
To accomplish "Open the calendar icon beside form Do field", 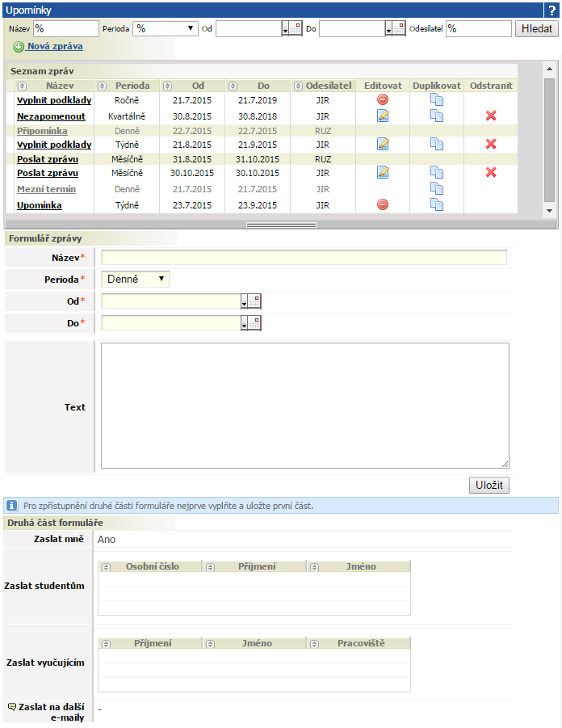I will [254, 323].
